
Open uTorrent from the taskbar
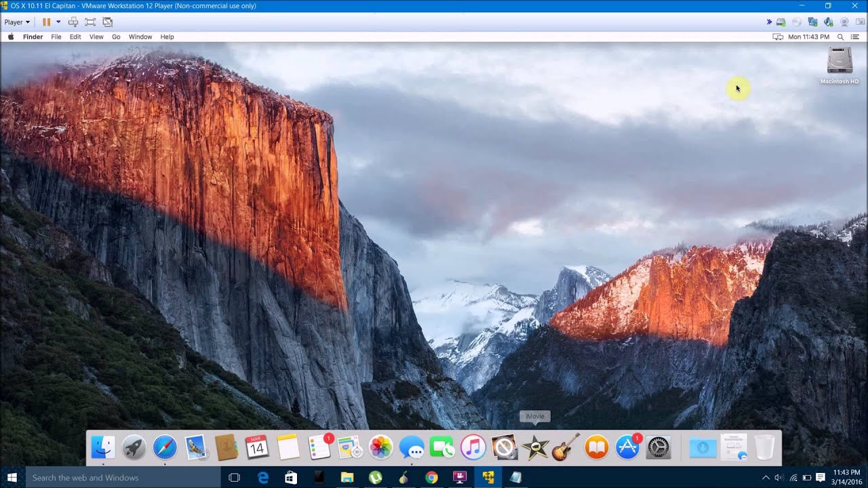375,478
